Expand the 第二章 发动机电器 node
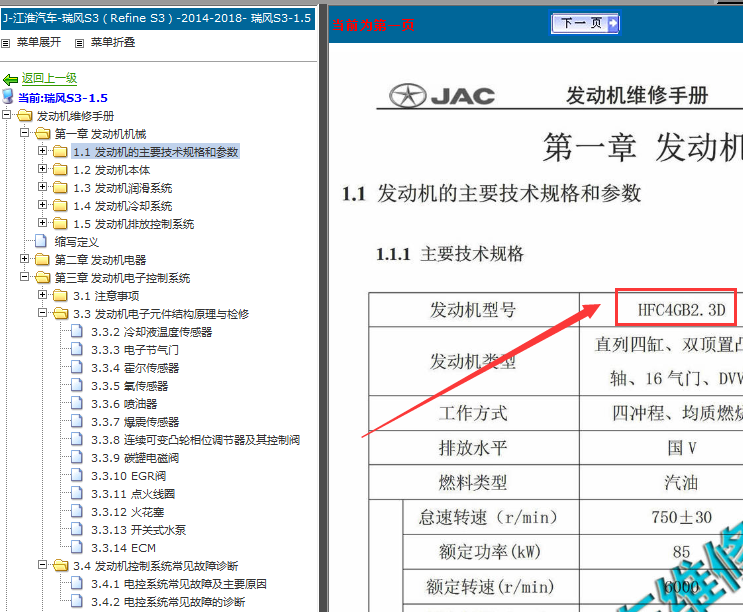Viewport: 743px width, 612px height. [25, 259]
